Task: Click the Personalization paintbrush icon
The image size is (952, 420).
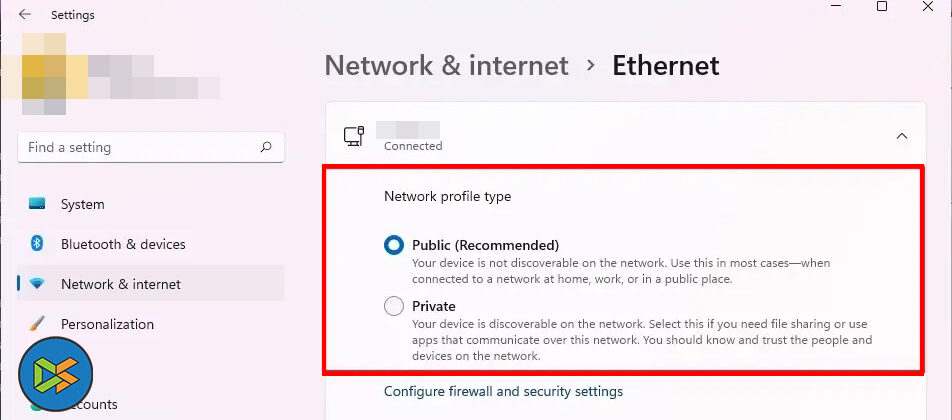Action: [37, 324]
